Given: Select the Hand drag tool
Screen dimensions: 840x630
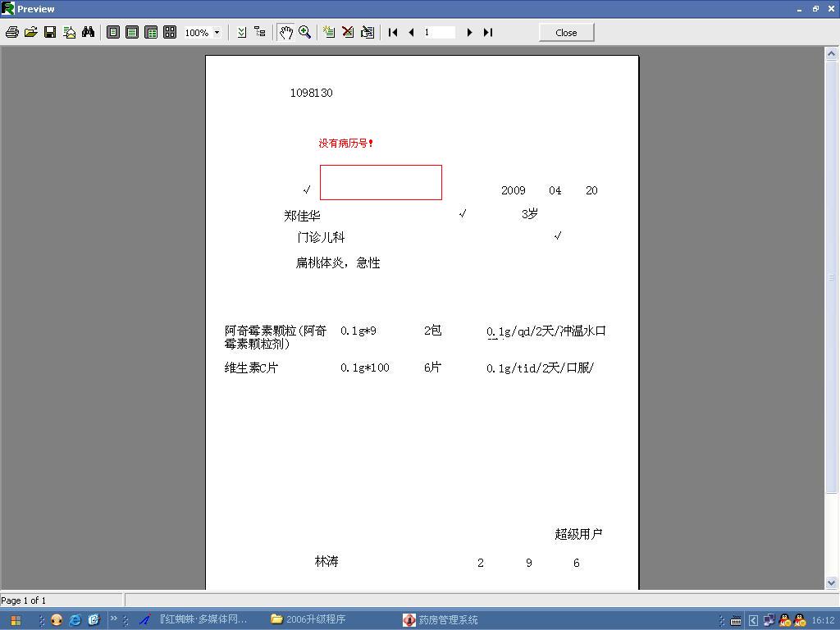Looking at the screenshot, I should tap(285, 32).
